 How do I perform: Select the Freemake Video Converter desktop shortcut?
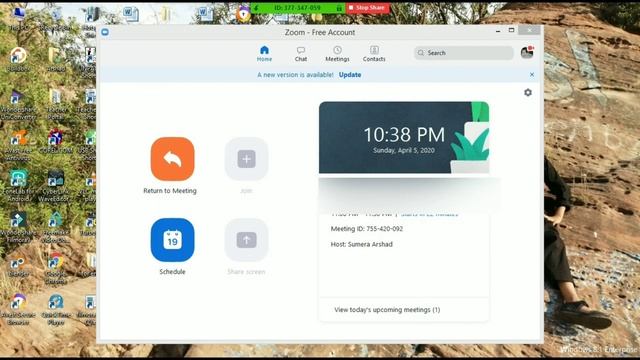tap(56, 228)
